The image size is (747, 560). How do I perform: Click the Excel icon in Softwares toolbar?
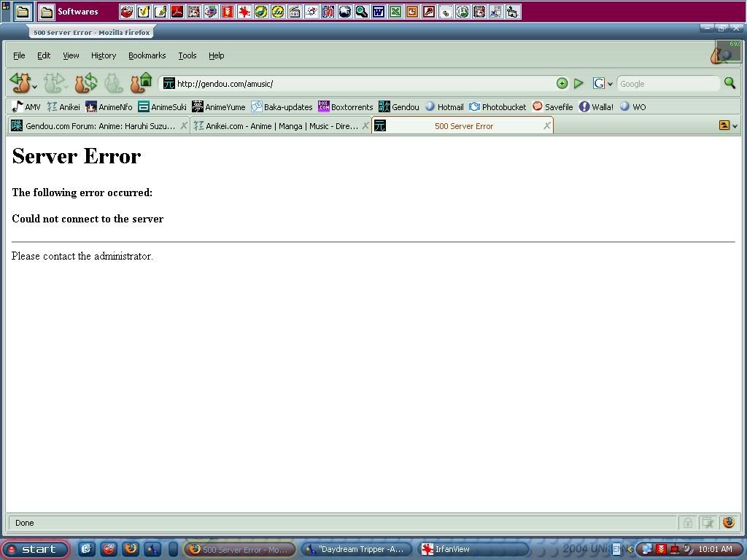coord(395,12)
